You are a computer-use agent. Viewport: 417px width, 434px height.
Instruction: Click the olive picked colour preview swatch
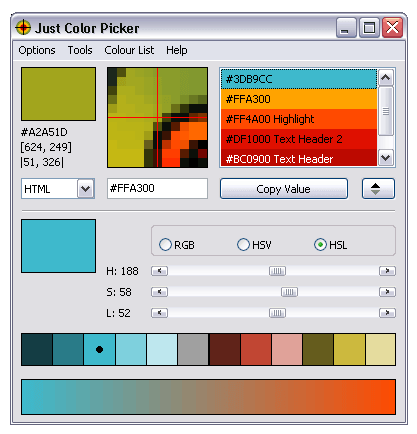tap(58, 94)
